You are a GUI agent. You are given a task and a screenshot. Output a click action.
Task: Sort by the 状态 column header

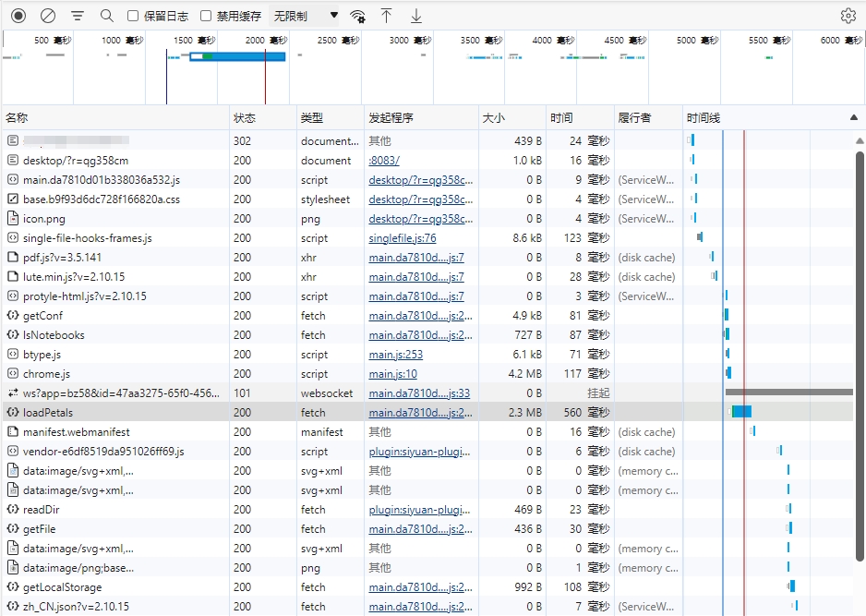[x=245, y=118]
